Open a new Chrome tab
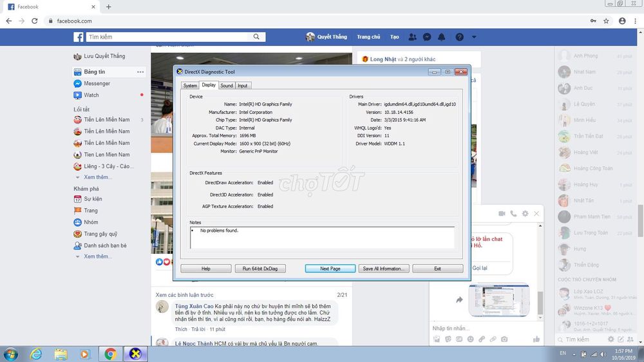The image size is (644, 362). 108,7
